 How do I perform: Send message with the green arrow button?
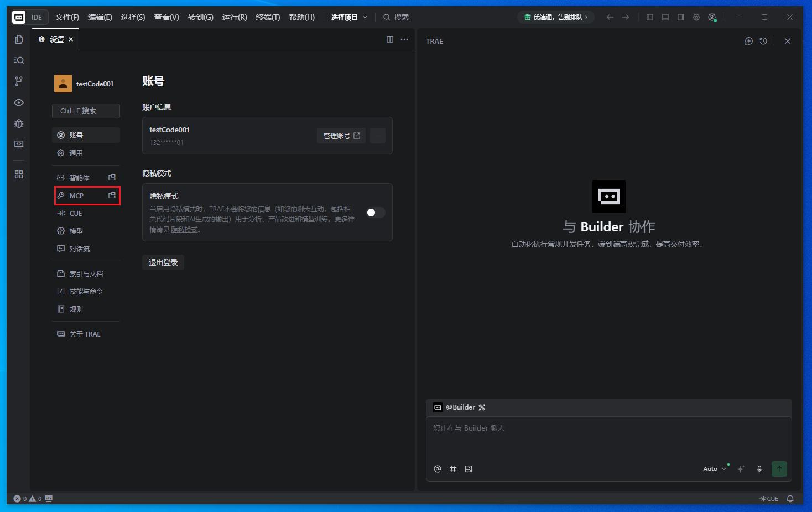tap(779, 469)
